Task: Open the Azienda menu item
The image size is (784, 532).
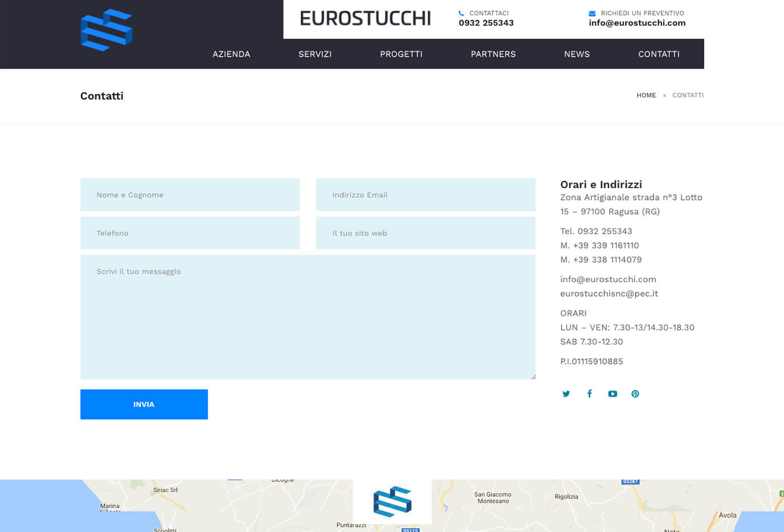Action: pyautogui.click(x=231, y=54)
